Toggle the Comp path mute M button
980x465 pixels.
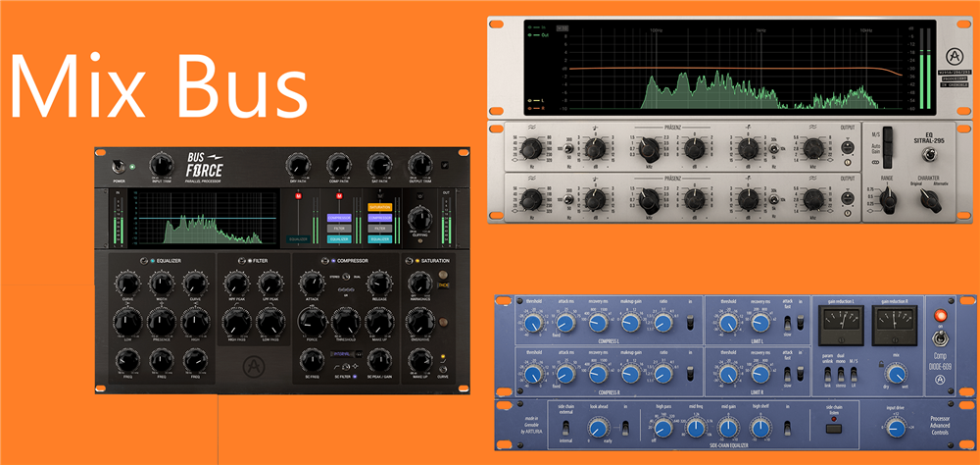339,197
